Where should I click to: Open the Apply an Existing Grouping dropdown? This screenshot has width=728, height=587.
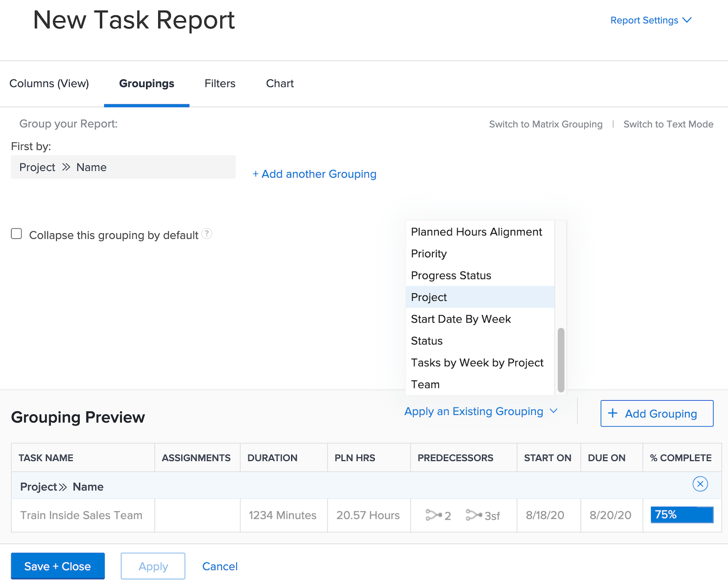(x=481, y=411)
